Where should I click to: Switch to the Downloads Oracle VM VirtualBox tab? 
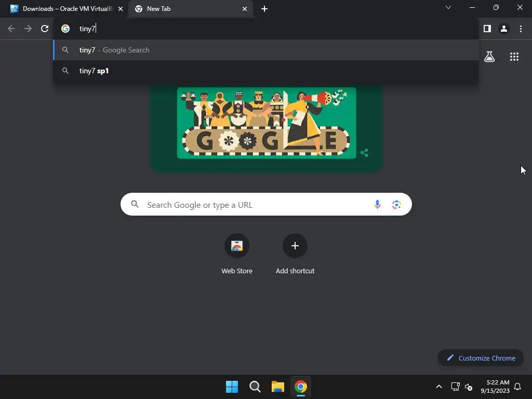(67, 9)
